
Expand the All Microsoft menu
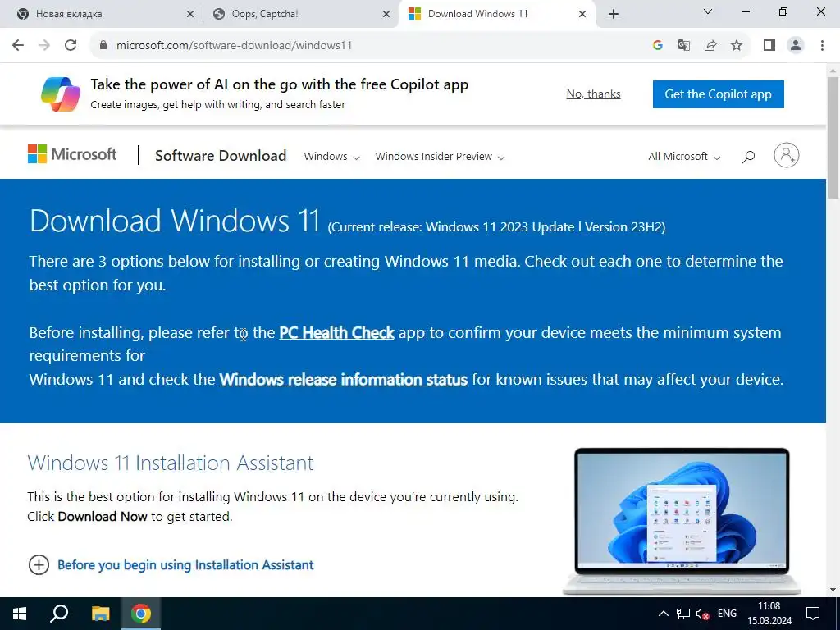pyautogui.click(x=684, y=157)
